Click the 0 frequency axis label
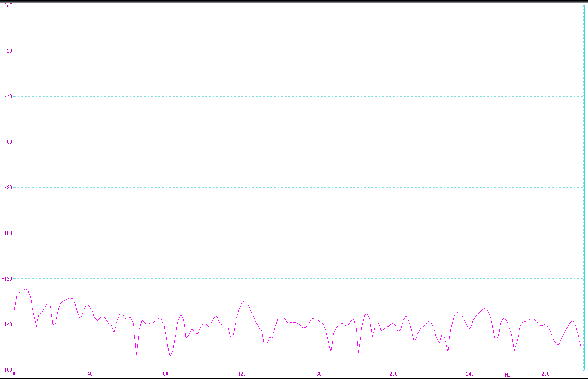Screen dimensions: 588x379 (x=14, y=374)
